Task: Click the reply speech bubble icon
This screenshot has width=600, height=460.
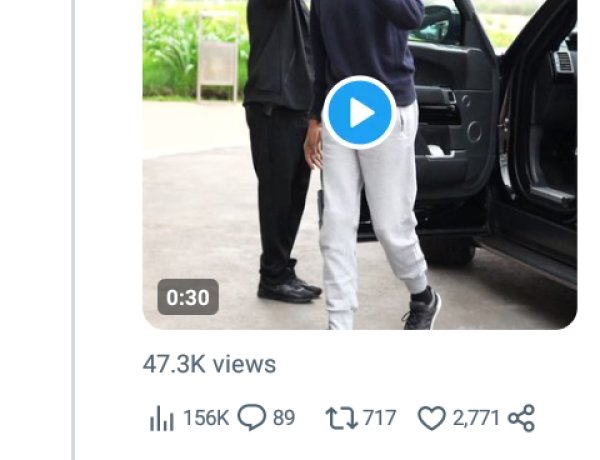Action: tap(251, 418)
